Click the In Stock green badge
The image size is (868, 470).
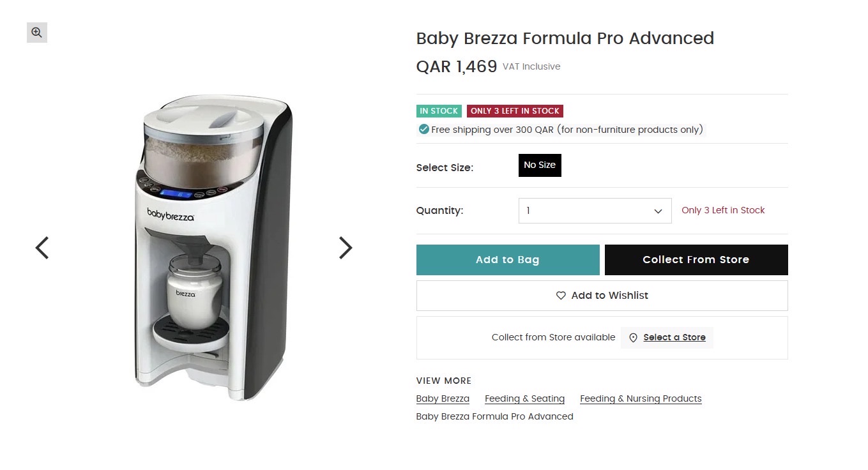(439, 111)
